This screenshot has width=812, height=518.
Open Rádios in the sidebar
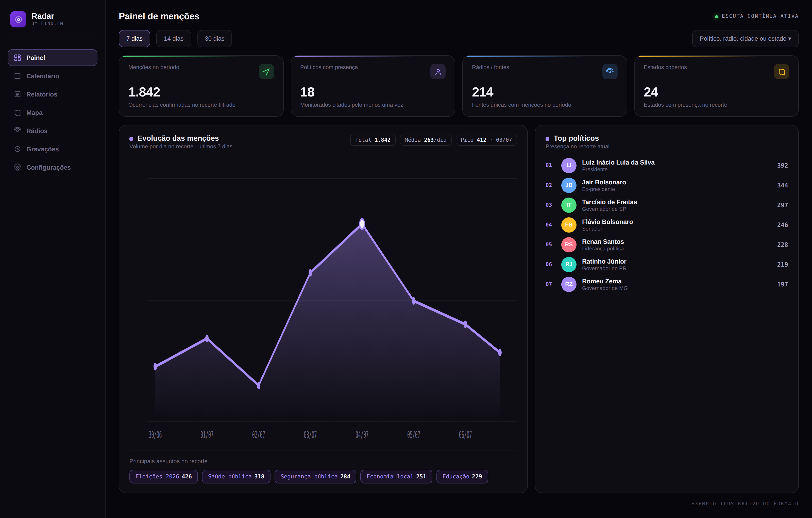pyautogui.click(x=53, y=131)
